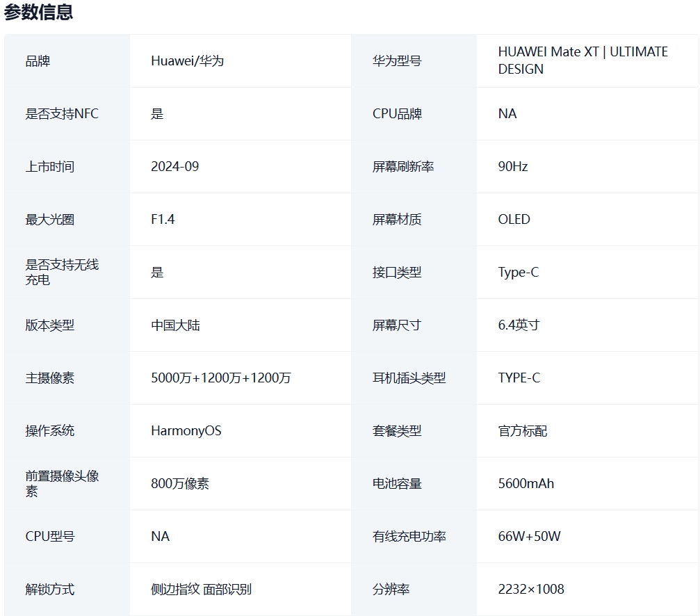Select the 是否支持NFC label
This screenshot has width=700, height=616.
tap(62, 113)
